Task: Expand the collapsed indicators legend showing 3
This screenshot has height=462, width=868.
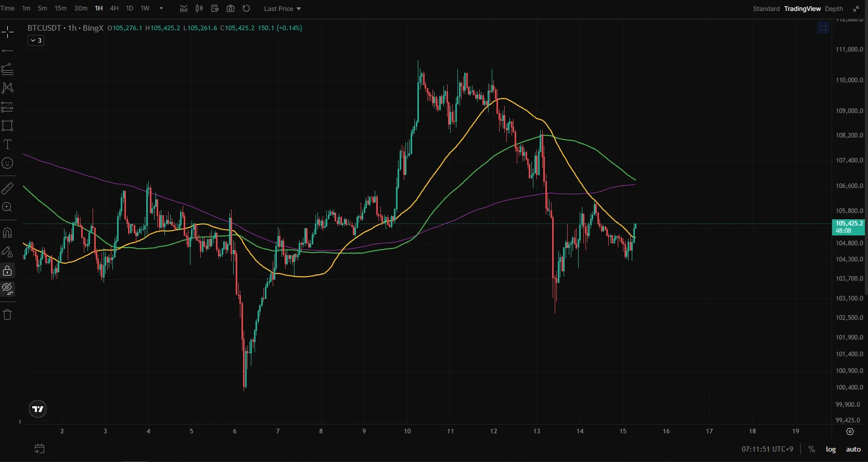Action: coord(36,40)
